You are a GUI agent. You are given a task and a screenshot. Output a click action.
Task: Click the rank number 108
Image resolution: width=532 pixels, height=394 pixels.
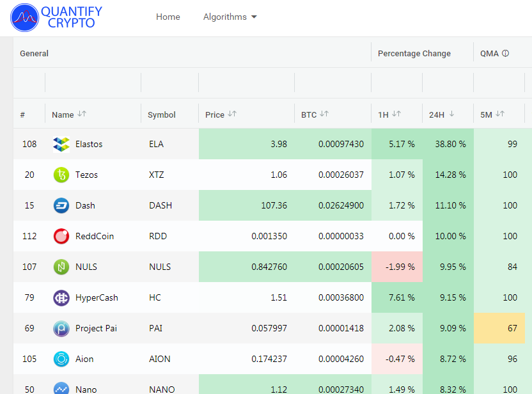coord(29,144)
